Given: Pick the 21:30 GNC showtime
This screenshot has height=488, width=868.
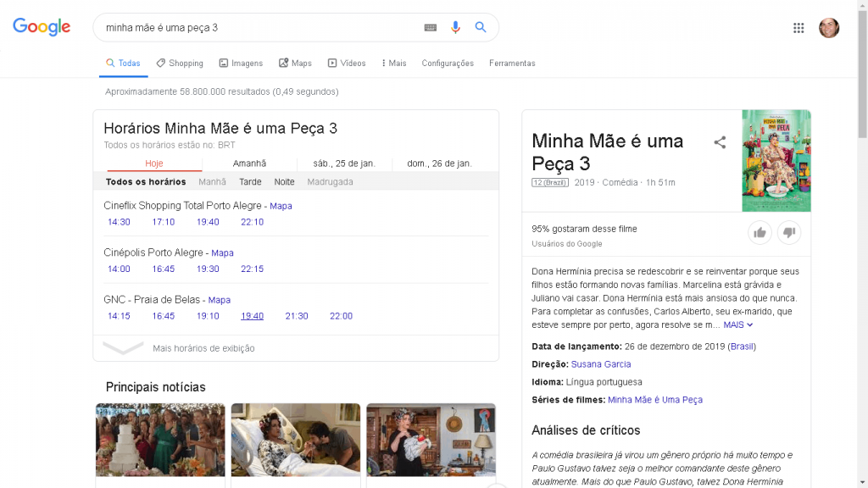Looking at the screenshot, I should [x=297, y=316].
